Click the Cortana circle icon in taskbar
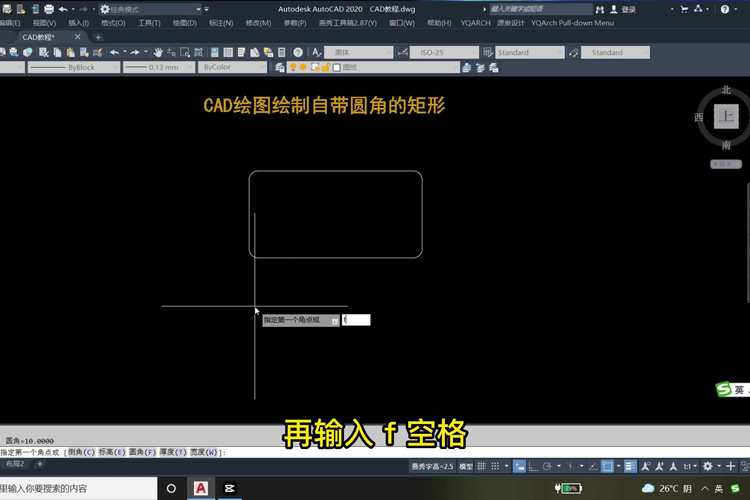This screenshot has height=500, width=750. [171, 488]
